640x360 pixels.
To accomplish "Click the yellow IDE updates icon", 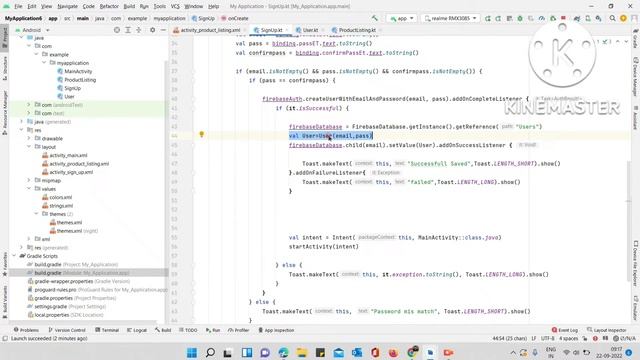I will [623, 18].
